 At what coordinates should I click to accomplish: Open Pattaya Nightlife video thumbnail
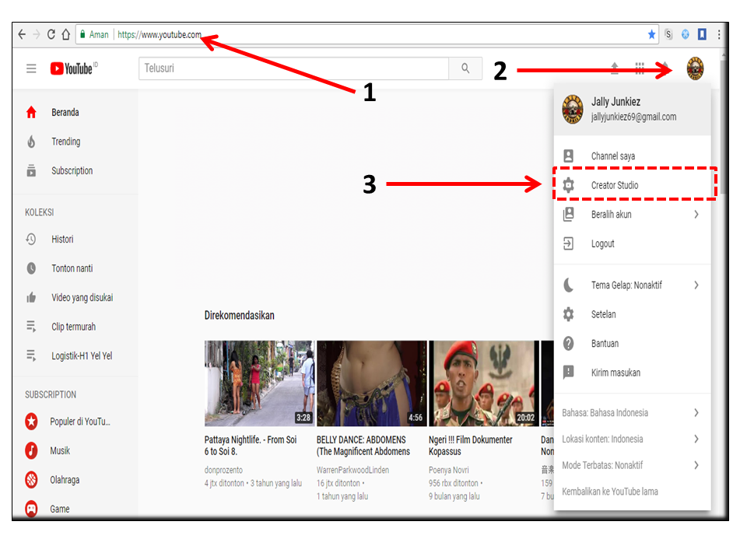259,383
